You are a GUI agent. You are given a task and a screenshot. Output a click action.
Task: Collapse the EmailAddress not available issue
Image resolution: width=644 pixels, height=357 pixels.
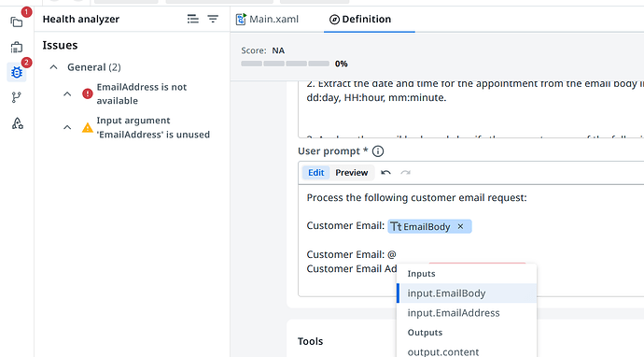(x=67, y=94)
